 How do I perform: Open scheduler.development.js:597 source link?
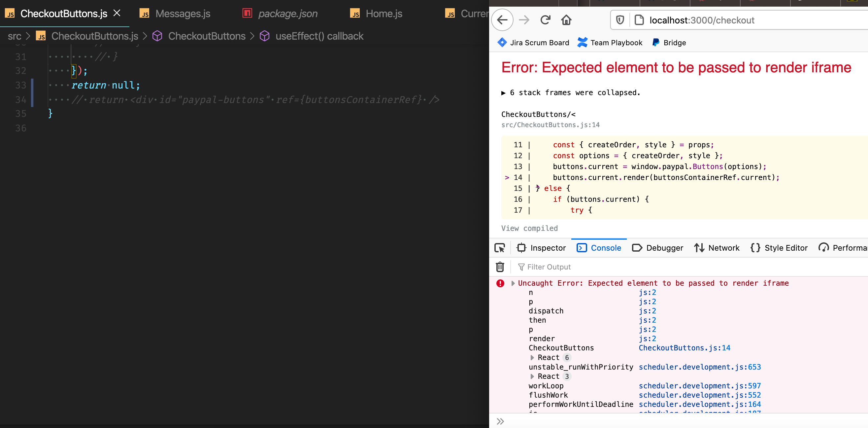(700, 386)
